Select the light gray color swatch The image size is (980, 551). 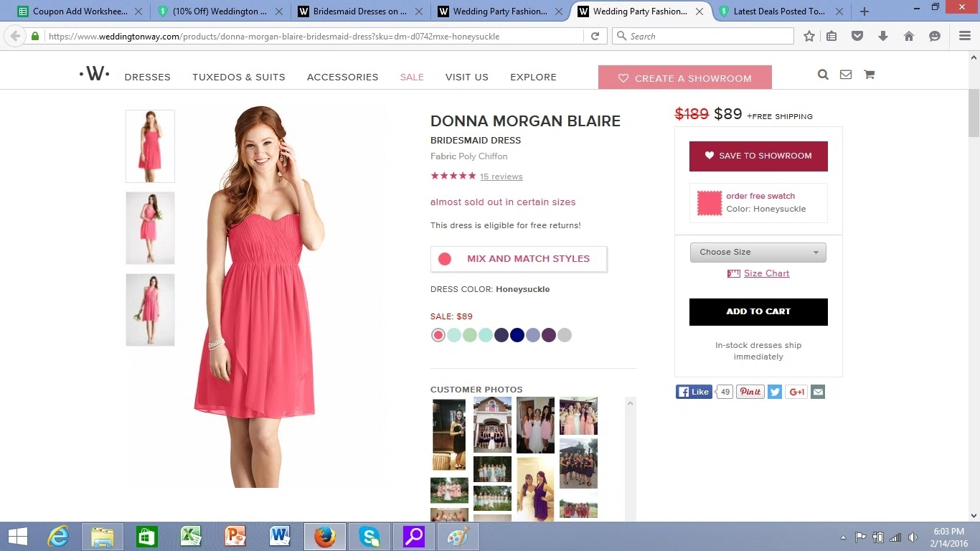click(565, 335)
